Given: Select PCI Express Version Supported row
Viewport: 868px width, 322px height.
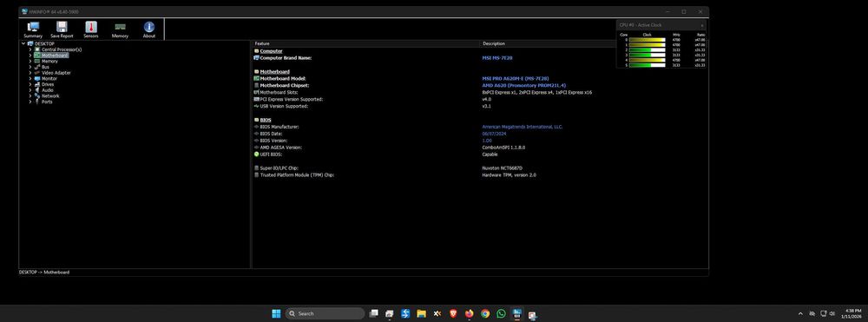Looking at the screenshot, I should [x=481, y=100].
